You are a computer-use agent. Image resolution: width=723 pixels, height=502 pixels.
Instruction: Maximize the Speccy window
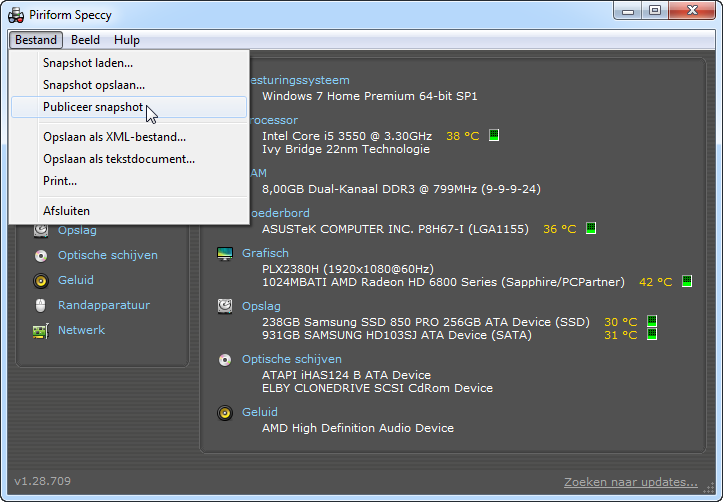654,11
